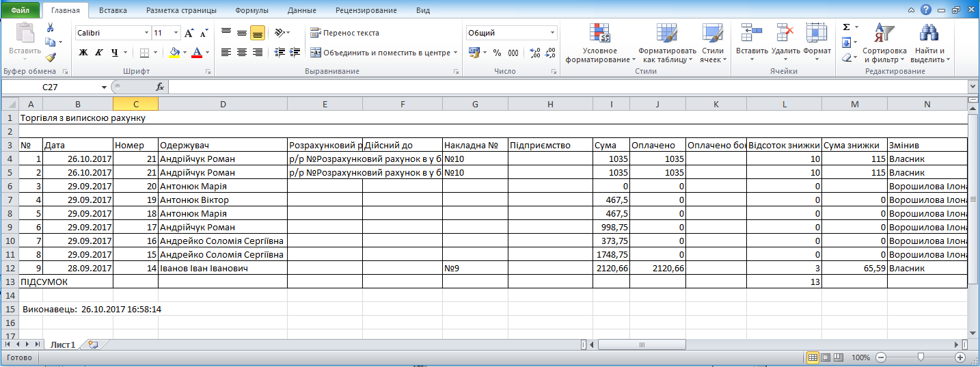Click the insert new worksheet icon
980x367 pixels.
click(x=93, y=345)
